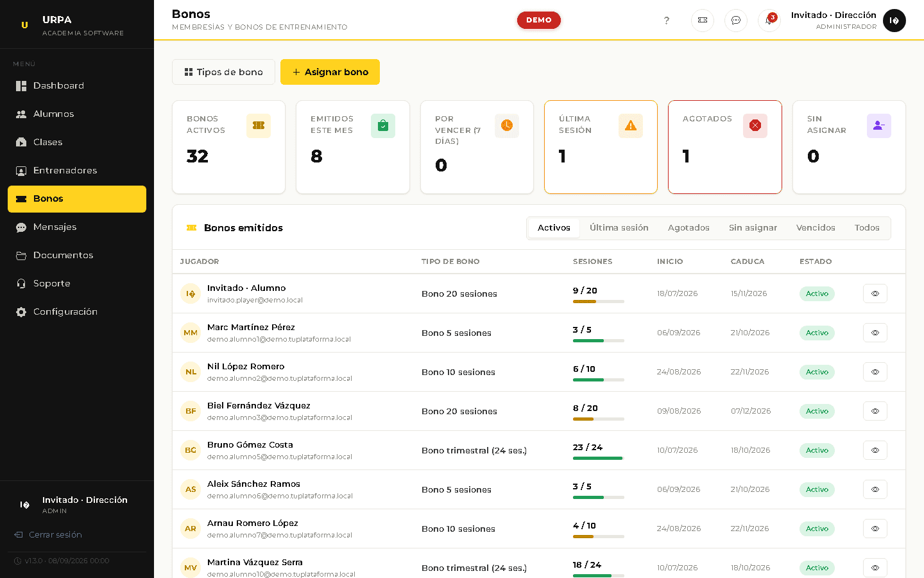Select the Agotados summary card
The width and height of the screenshot is (924, 578).
tap(725, 147)
